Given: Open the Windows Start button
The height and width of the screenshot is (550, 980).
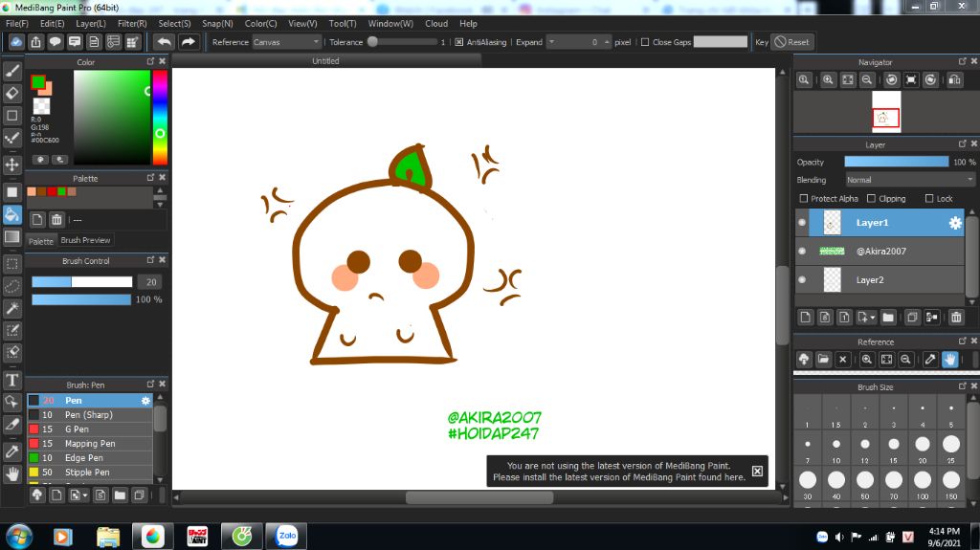Looking at the screenshot, I should pos(19,537).
